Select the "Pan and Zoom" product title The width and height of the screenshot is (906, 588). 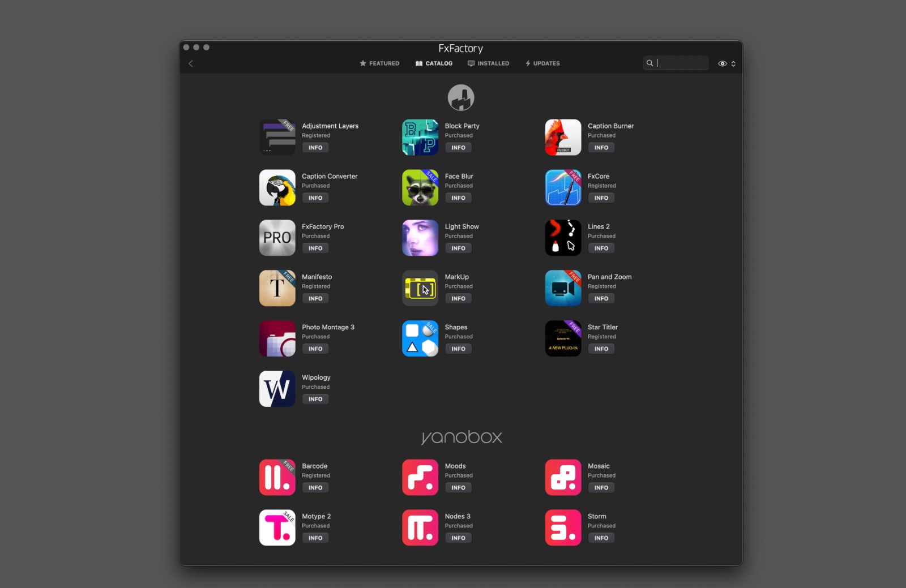coord(609,277)
